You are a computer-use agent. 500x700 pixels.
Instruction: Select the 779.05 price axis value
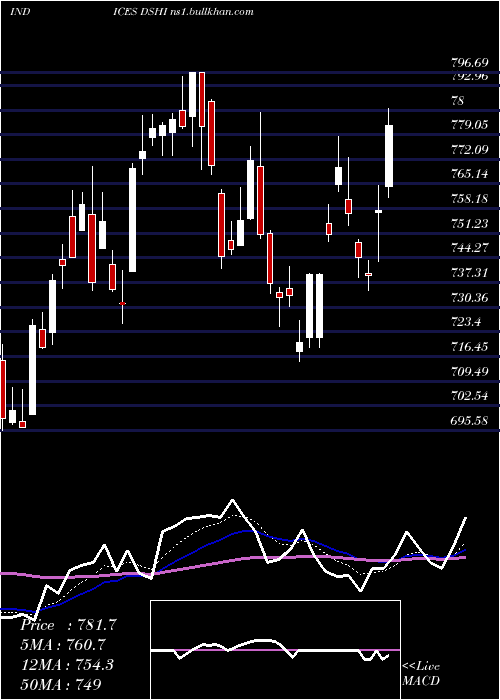tap(470, 125)
